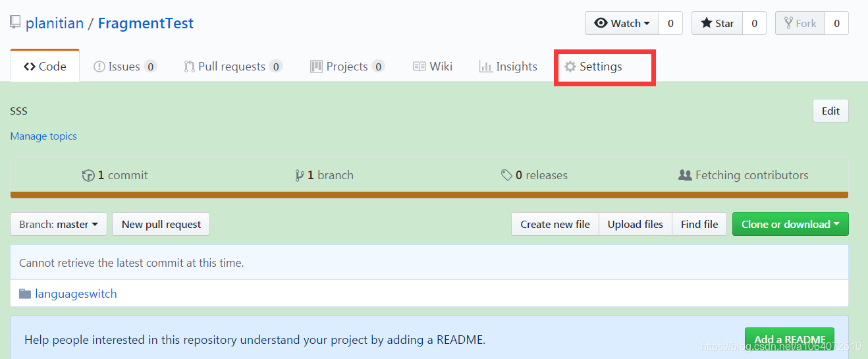Click Fetching contributors link

(744, 175)
